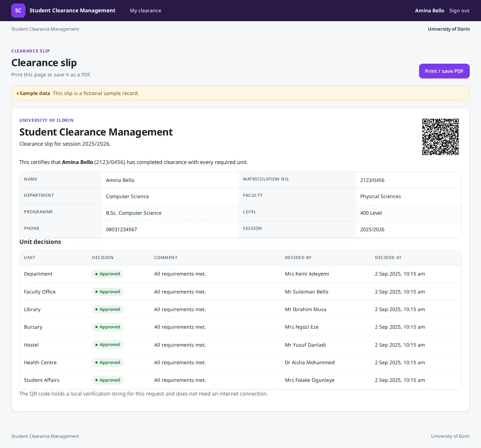Viewport: 481px width, 448px height.
Task: Click the Unit decisions heading
Action: (x=40, y=242)
